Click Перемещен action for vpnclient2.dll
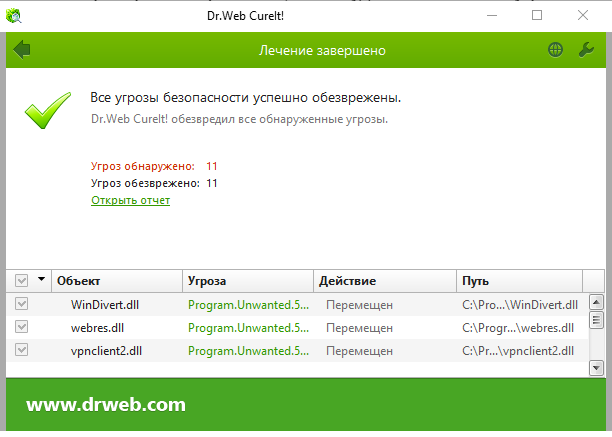 coord(359,351)
